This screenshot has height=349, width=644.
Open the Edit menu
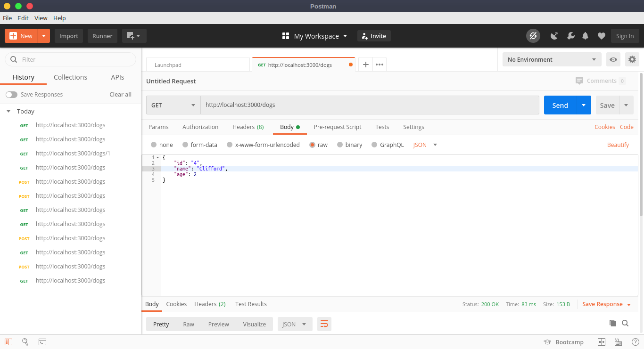[23, 18]
